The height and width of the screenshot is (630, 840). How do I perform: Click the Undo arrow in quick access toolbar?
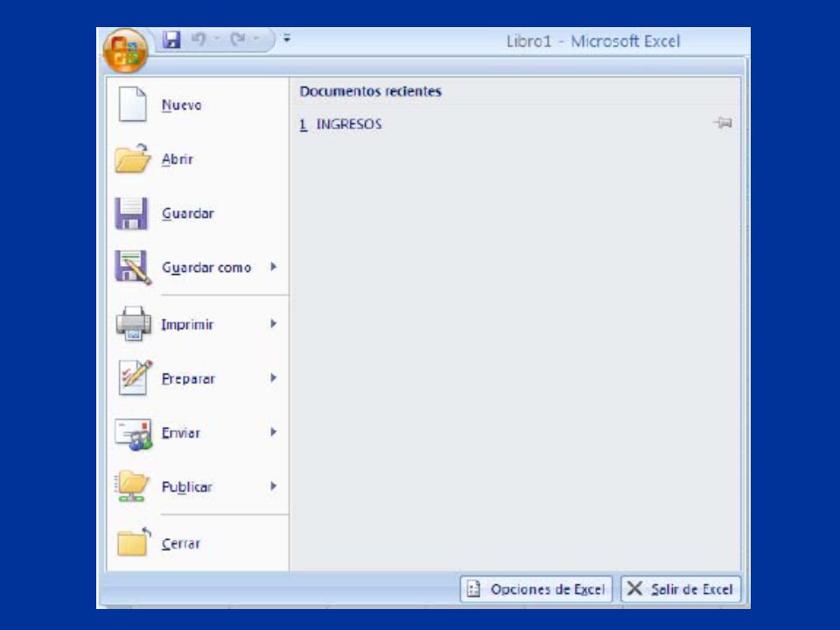199,38
